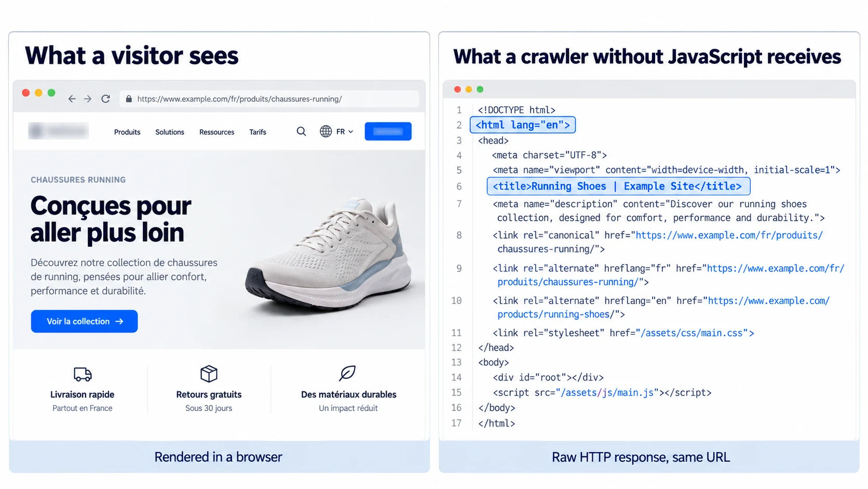Click the meta viewport code line
Image resolution: width=868 pixels, height=489 pixels.
pyautogui.click(x=667, y=170)
